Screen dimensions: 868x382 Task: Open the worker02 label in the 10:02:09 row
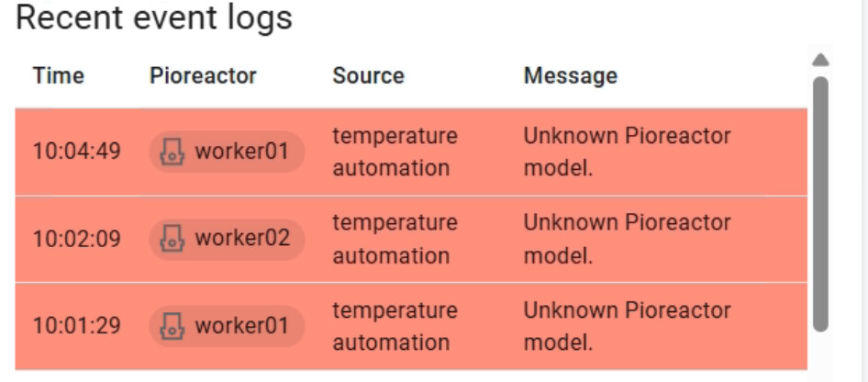tap(241, 239)
